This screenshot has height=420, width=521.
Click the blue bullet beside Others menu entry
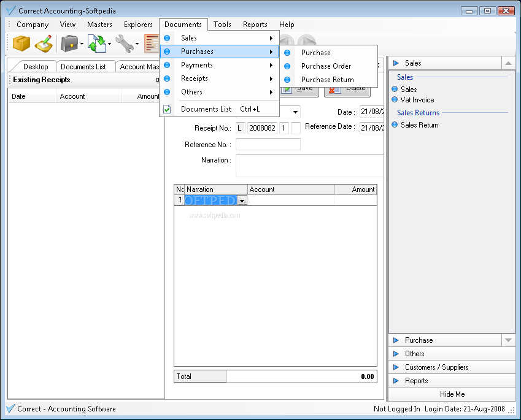pos(167,92)
